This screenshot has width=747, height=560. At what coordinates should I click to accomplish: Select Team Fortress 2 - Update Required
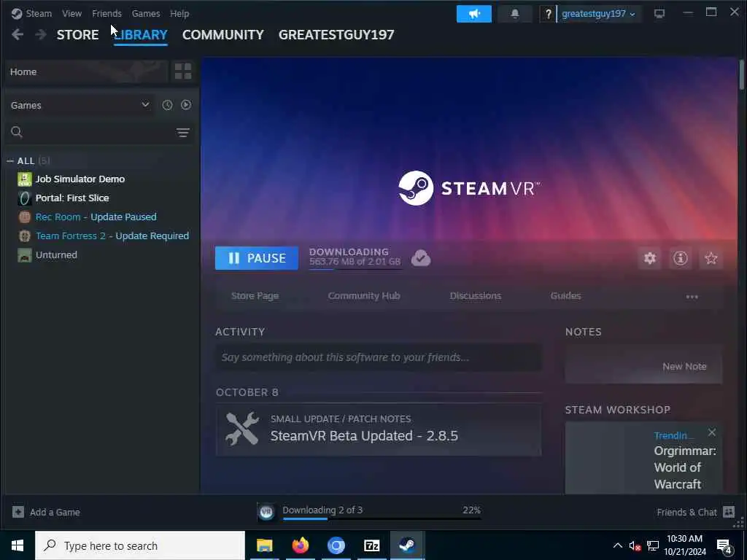[112, 236]
